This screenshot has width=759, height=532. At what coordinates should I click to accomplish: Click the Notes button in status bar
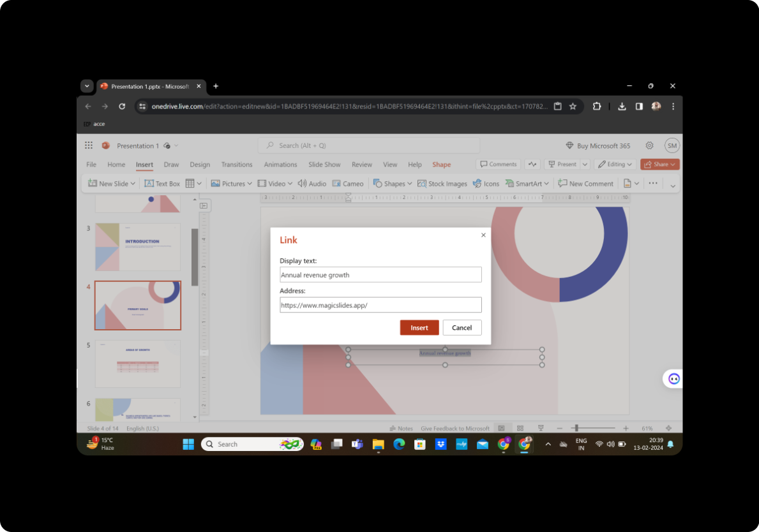click(x=402, y=429)
